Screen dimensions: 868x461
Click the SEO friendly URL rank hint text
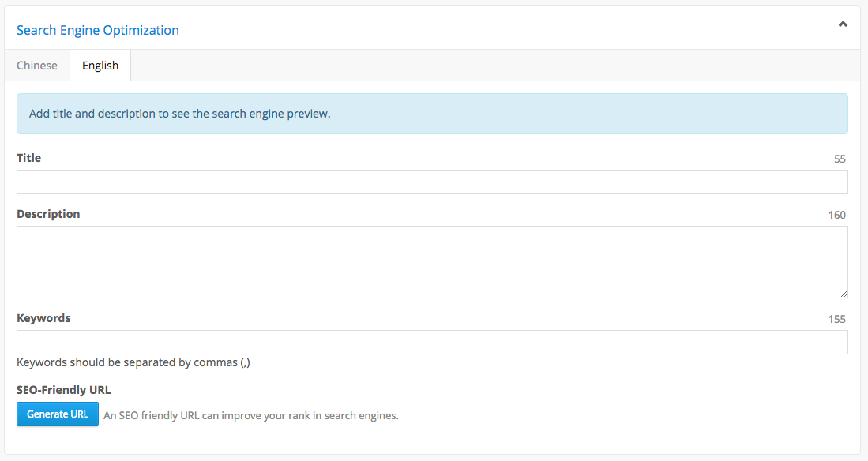[251, 416]
